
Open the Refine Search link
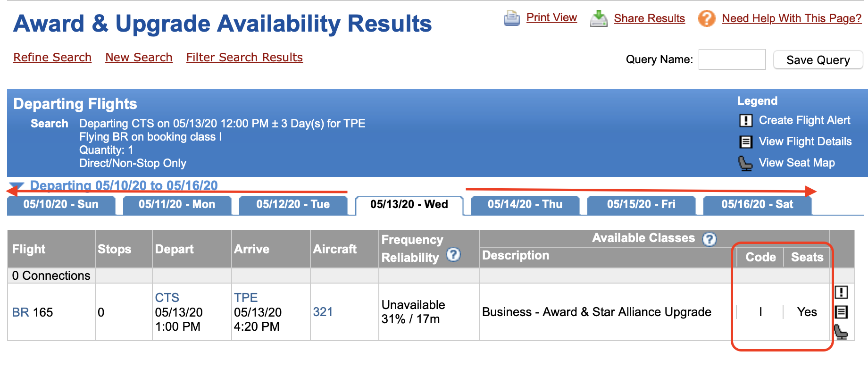[52, 58]
